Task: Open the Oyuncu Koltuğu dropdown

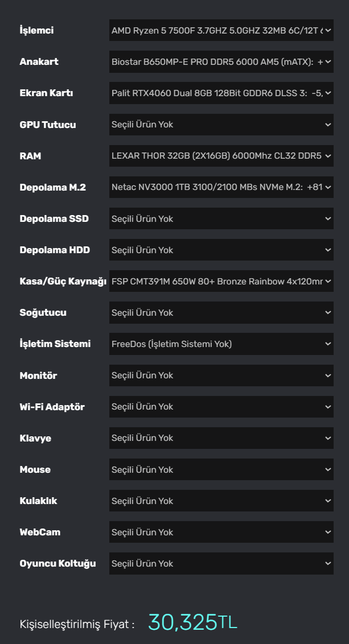Action: [x=221, y=564]
